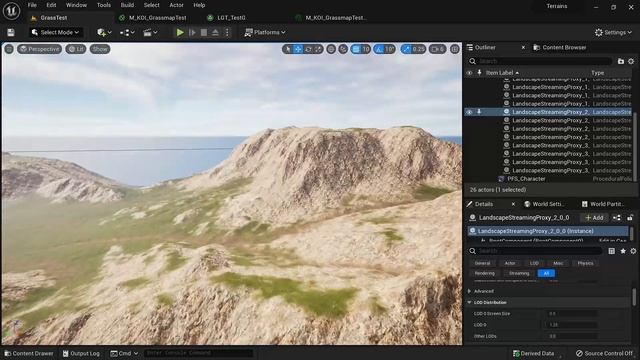The image size is (640, 360).
Task: Open the Platforms dropdown
Action: (x=265, y=32)
